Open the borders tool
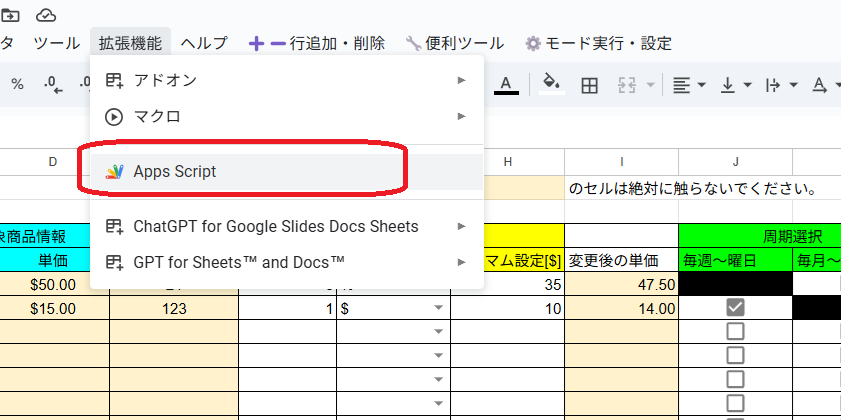The height and width of the screenshot is (420, 841). tap(589, 85)
